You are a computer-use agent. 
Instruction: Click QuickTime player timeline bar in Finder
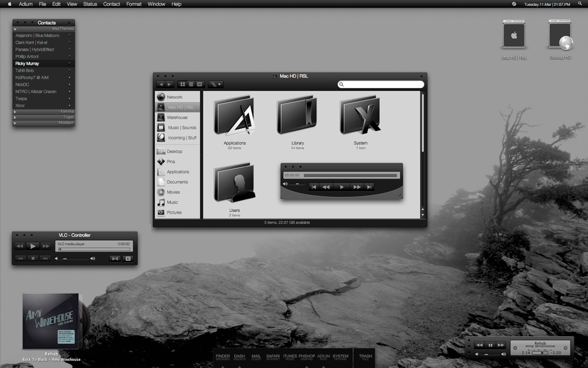point(350,175)
